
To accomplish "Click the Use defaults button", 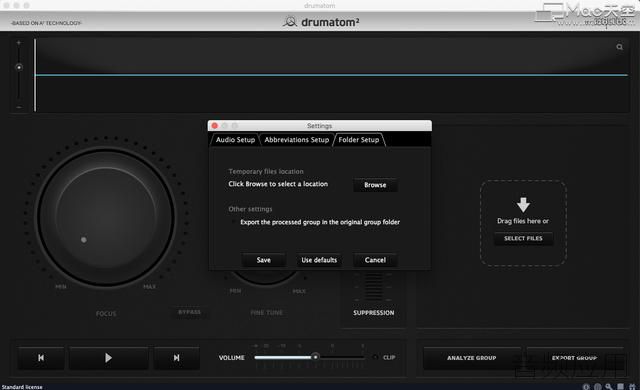I will pyautogui.click(x=319, y=260).
